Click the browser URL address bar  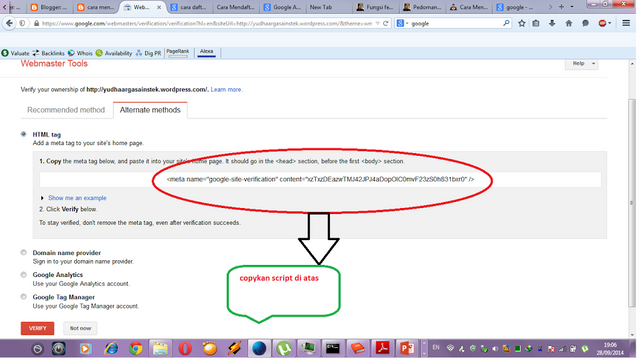point(206,24)
